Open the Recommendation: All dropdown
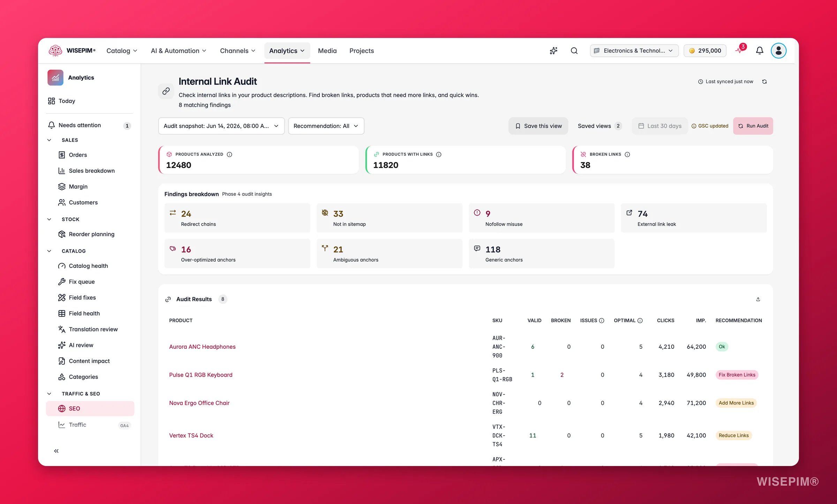The image size is (837, 504). click(326, 126)
